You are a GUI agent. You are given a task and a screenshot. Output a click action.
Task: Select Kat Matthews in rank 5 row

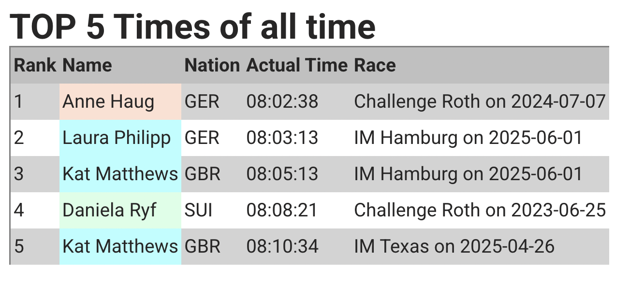pos(120,246)
